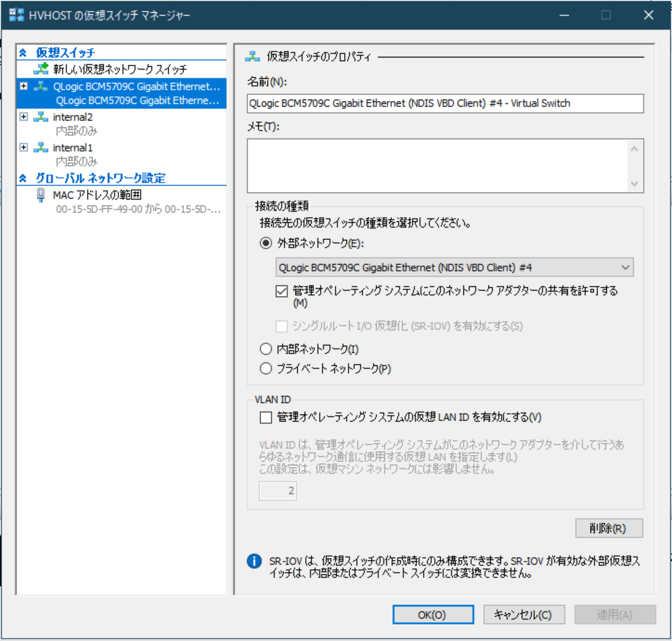The width and height of the screenshot is (672, 641).
Task: Click memo box scroll up arrow
Action: (634, 148)
